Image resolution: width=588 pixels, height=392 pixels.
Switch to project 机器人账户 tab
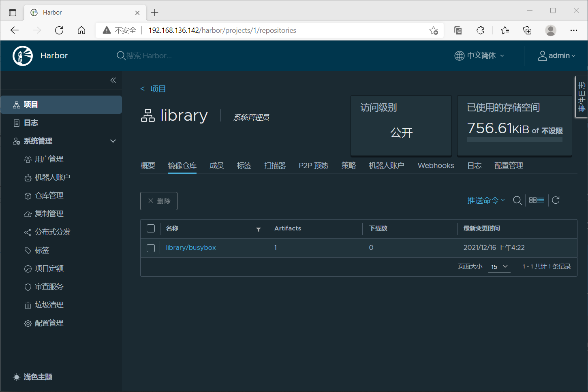point(387,166)
